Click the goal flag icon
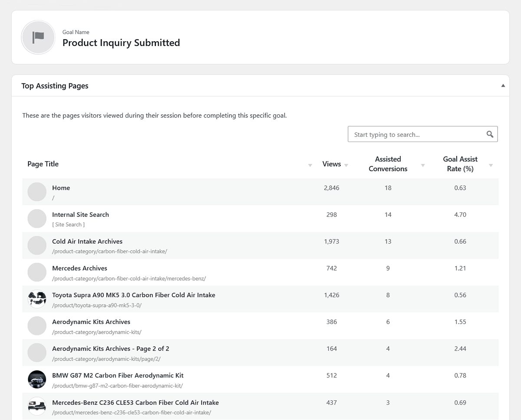Screen dimensions: 521x420 [38, 37]
